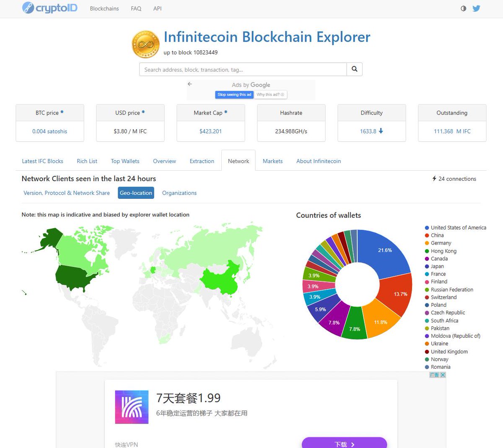503x448 pixels.
Task: Click the United States of America legend swatch
Action: [427, 228]
